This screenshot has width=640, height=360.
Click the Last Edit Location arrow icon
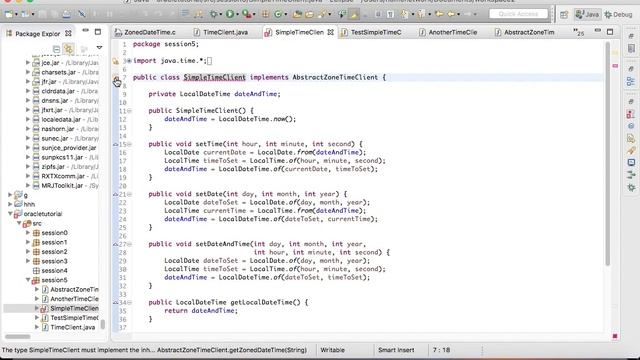439,14
